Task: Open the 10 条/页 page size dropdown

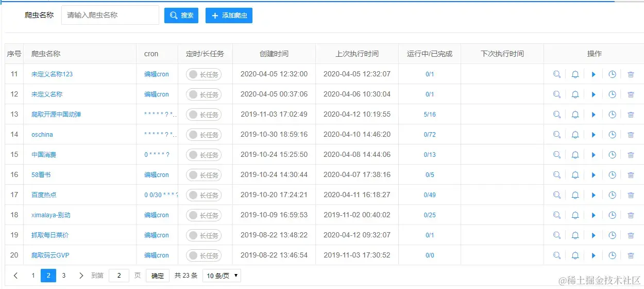Action: (222, 276)
